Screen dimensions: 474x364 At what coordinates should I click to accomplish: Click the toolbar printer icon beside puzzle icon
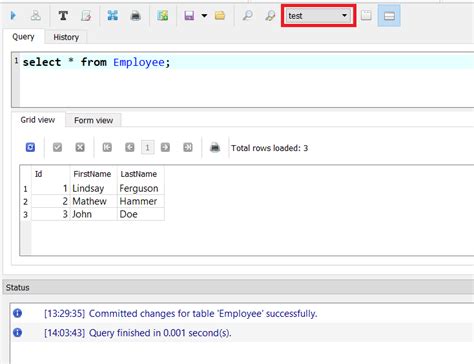pos(135,15)
